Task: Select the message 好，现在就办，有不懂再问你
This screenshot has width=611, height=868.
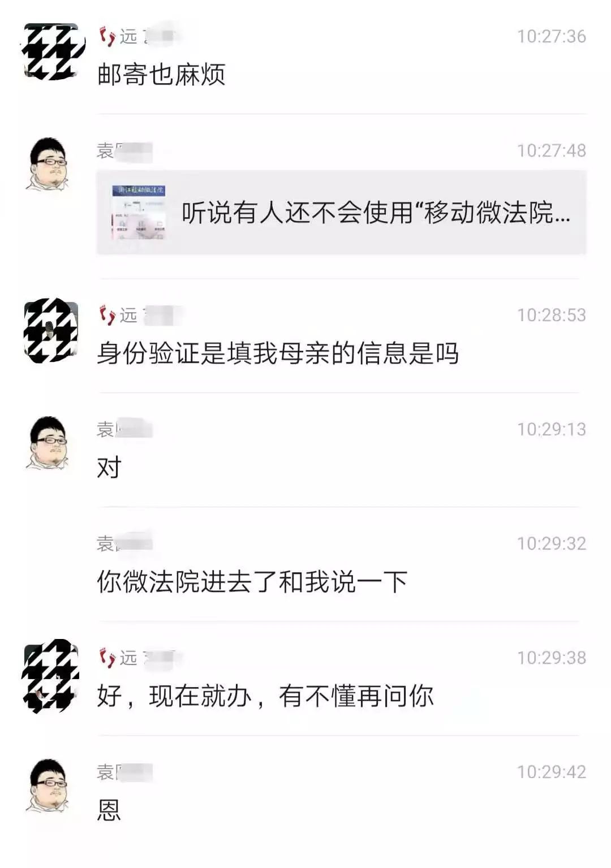Action: 265,696
